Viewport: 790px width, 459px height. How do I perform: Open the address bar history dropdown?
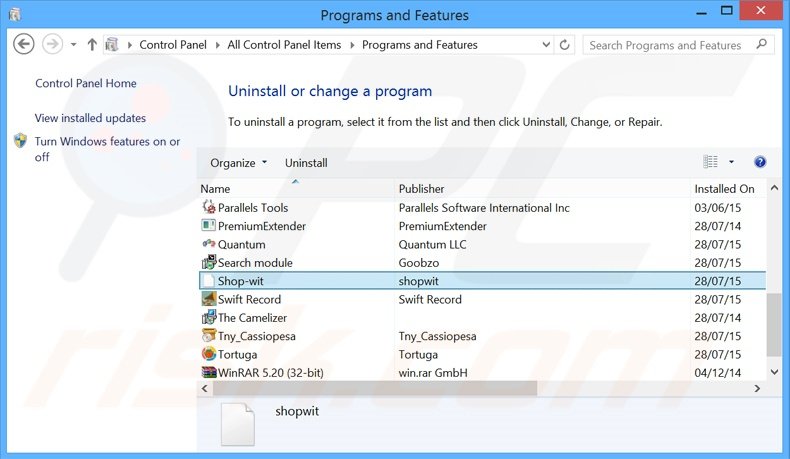543,45
